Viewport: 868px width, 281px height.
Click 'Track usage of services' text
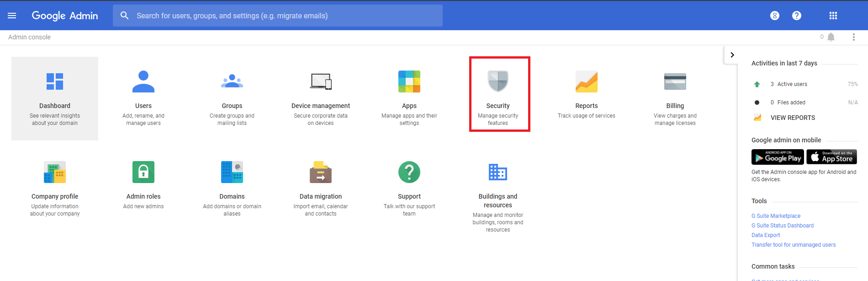(587, 116)
